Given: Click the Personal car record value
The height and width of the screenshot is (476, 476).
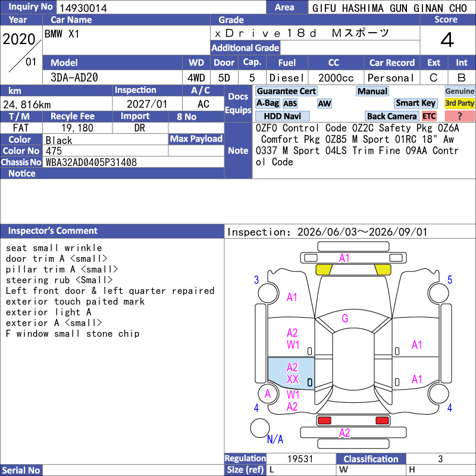Looking at the screenshot, I should tap(391, 78).
